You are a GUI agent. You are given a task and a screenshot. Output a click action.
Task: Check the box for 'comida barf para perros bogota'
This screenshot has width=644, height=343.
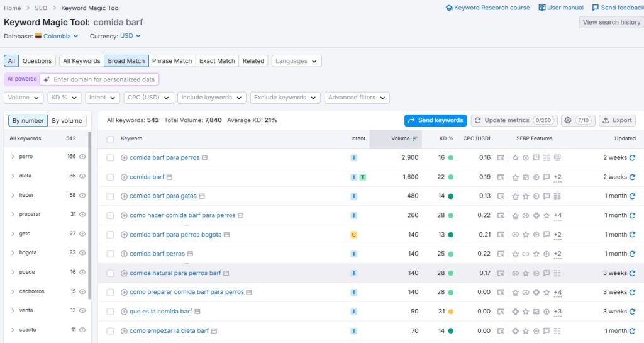111,235
